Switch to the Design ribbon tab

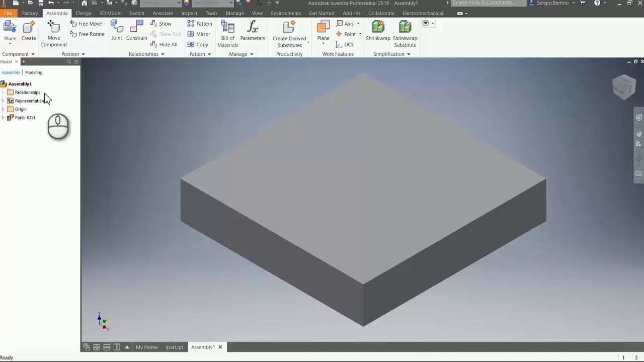pos(84,13)
